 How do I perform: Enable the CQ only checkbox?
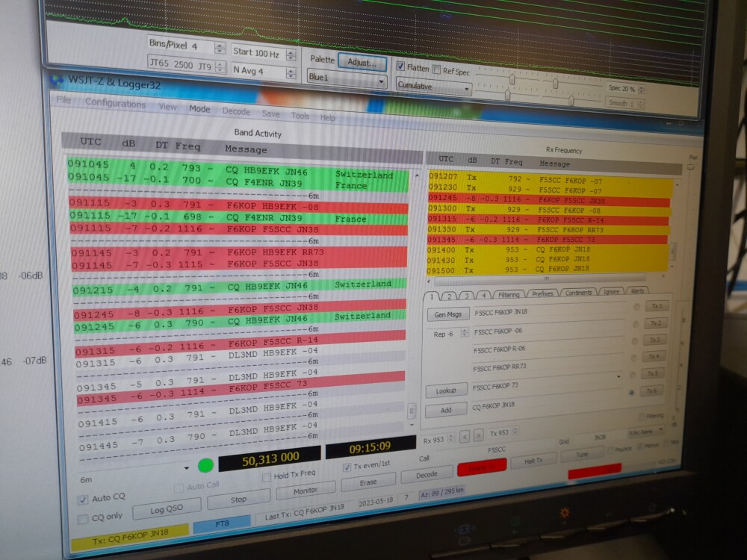click(82, 519)
